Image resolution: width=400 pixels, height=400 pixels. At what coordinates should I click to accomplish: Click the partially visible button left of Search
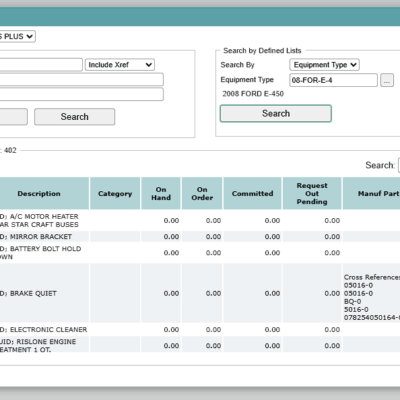click(x=13, y=117)
